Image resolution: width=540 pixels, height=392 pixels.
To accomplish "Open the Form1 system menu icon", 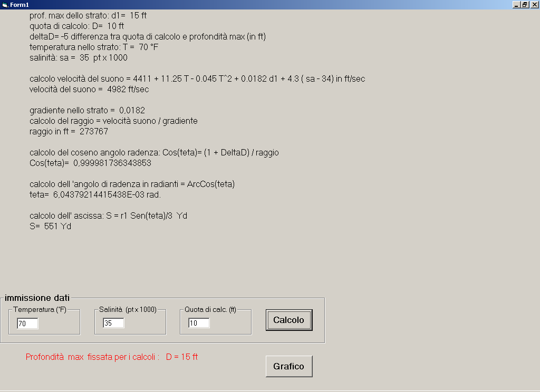I will pyautogui.click(x=5, y=5).
